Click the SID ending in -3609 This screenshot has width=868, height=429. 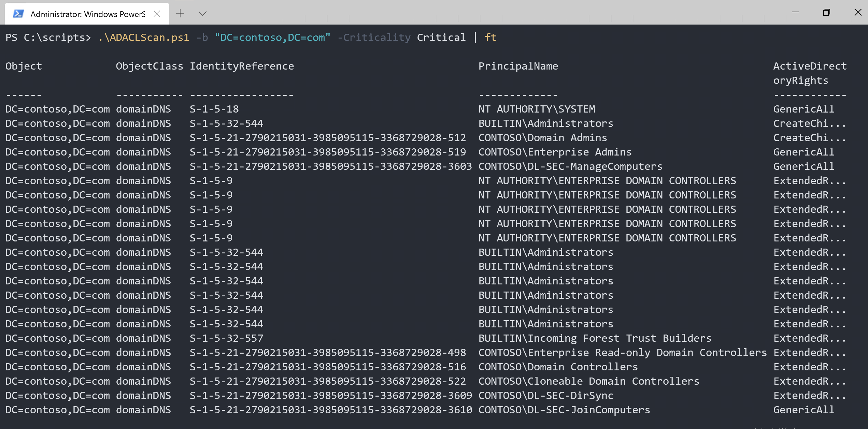coord(331,395)
